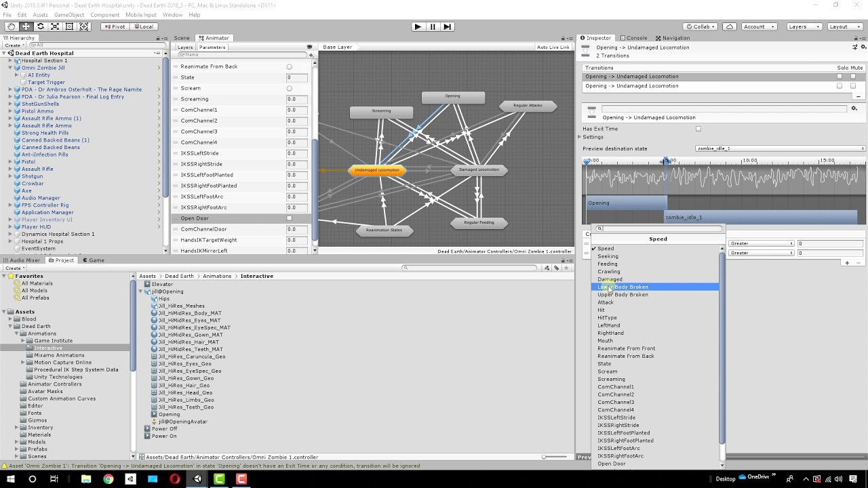Lock the Inspector panel padlock

pos(856,38)
